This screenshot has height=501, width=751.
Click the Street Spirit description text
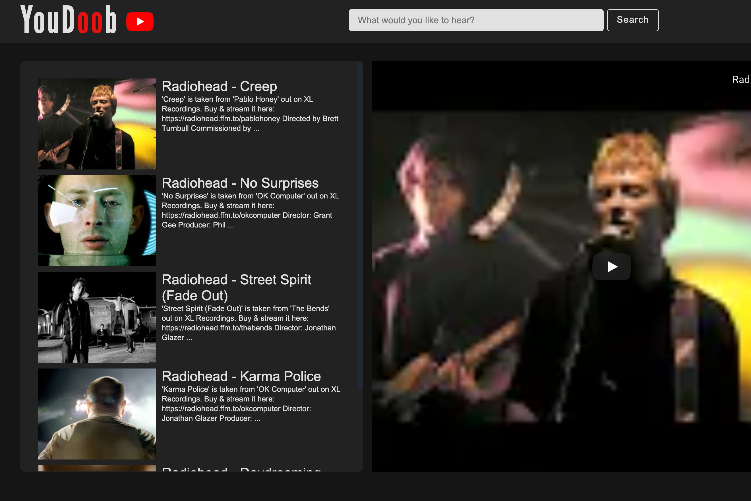point(249,323)
